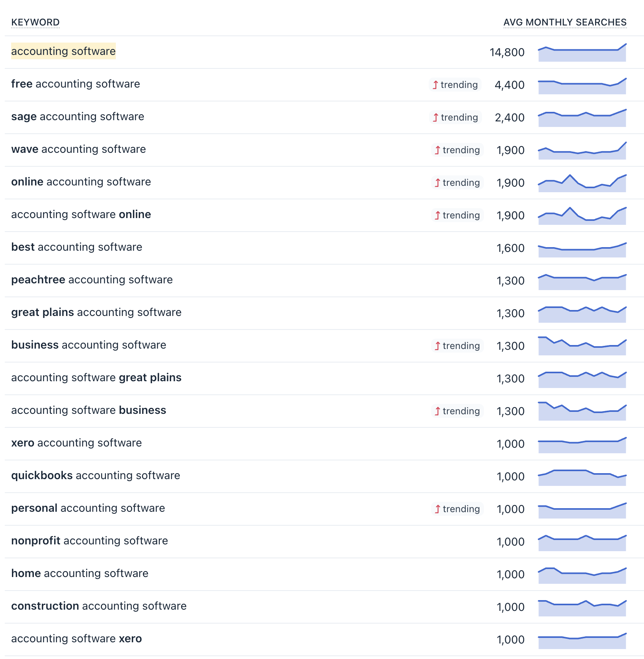Viewport: 644px width, 659px height.
Task: Click the sparkline for 'quickbooks accounting software'
Action: [x=582, y=477]
